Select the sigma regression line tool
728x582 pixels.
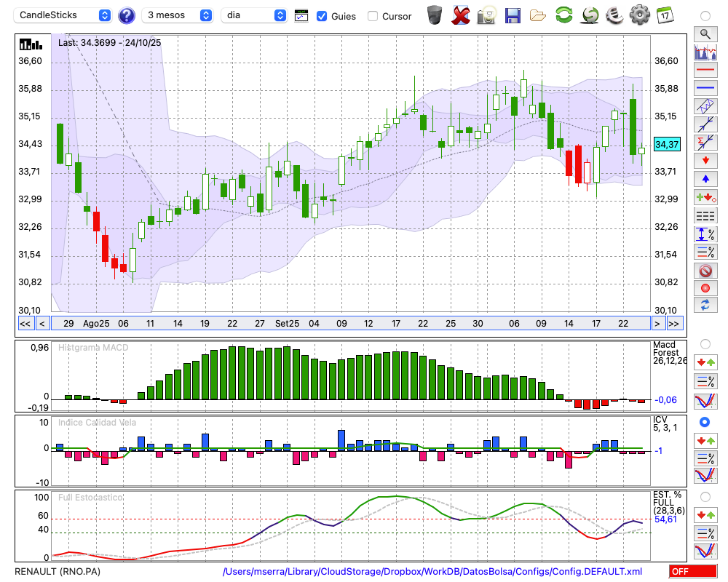(x=705, y=143)
